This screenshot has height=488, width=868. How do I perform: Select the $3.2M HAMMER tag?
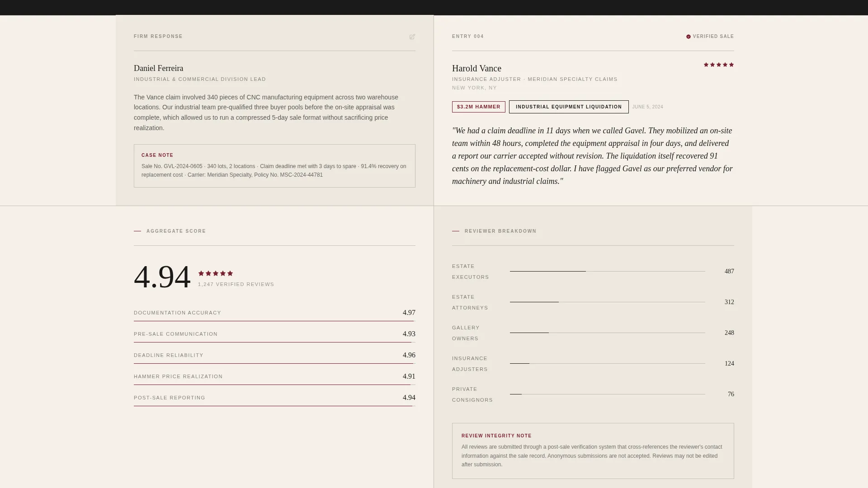pos(479,107)
